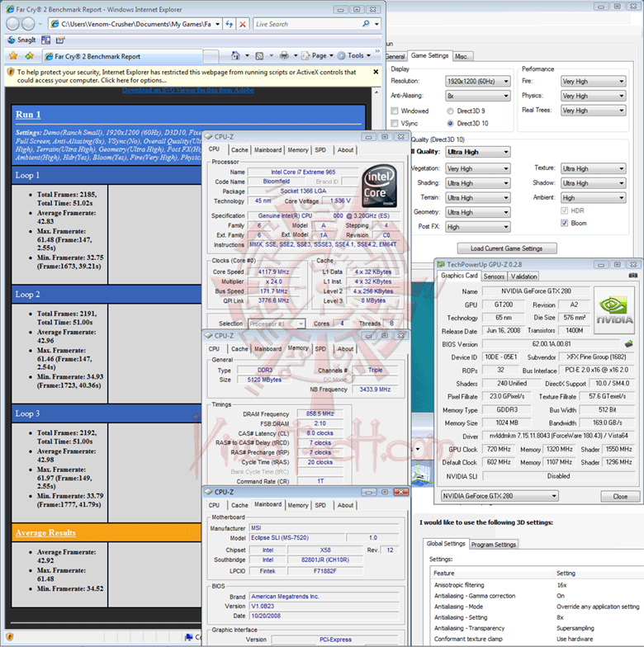Select the Anisotropic filtering settings row

538,584
